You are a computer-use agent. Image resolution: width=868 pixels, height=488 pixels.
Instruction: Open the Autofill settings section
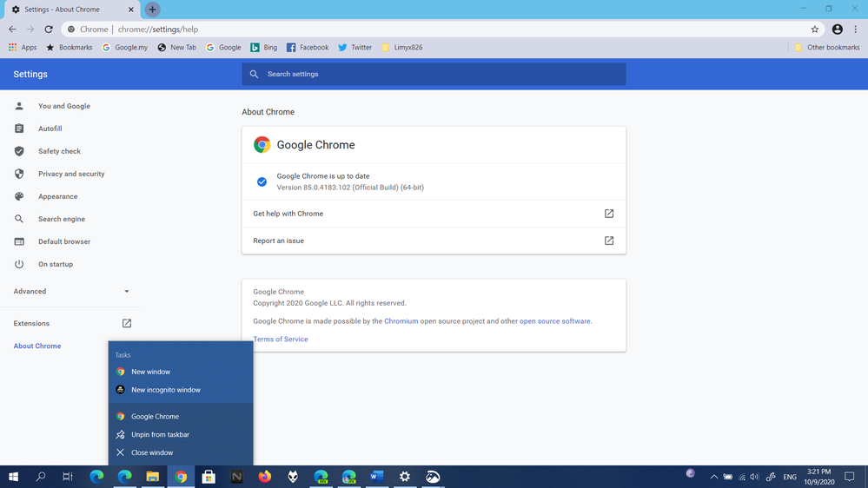point(50,129)
